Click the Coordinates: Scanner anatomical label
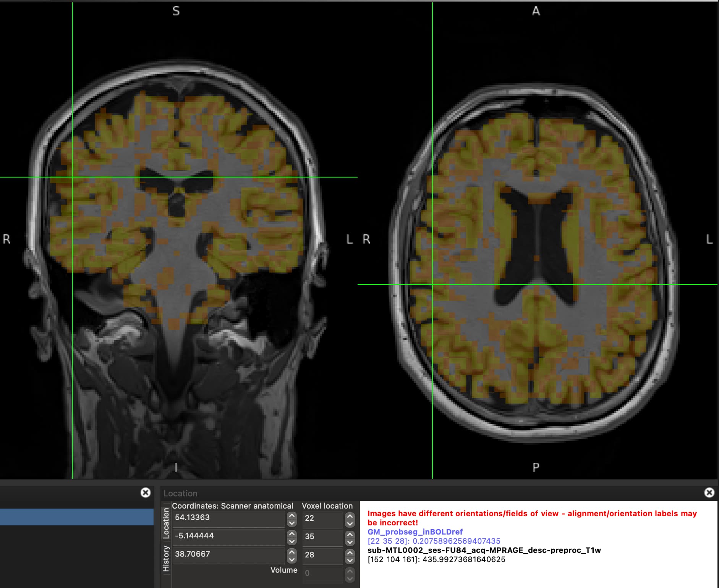719x588 pixels. tap(233, 506)
